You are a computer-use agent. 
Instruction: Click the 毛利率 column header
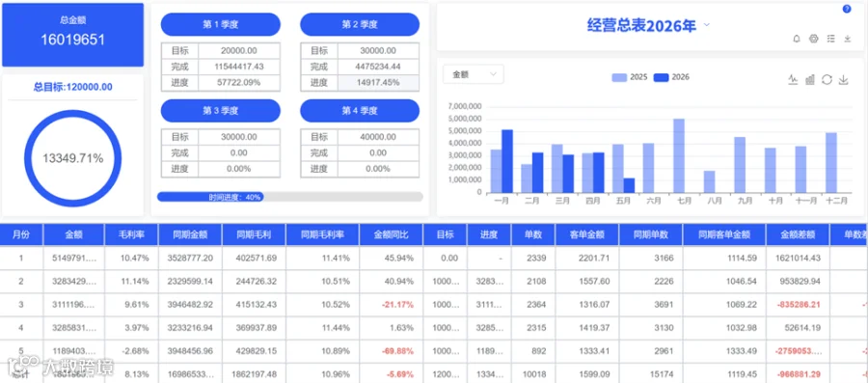click(x=131, y=234)
